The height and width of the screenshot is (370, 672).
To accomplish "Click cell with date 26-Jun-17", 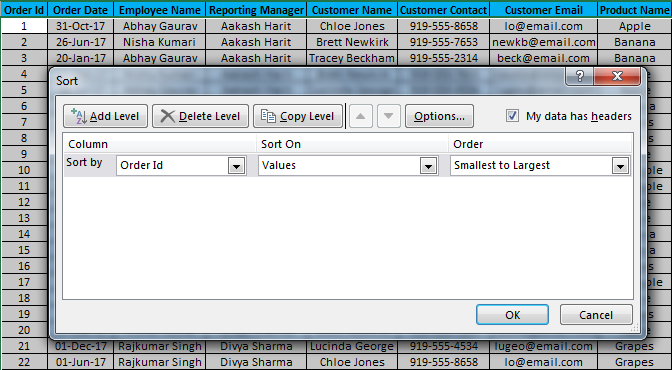I will [x=81, y=42].
